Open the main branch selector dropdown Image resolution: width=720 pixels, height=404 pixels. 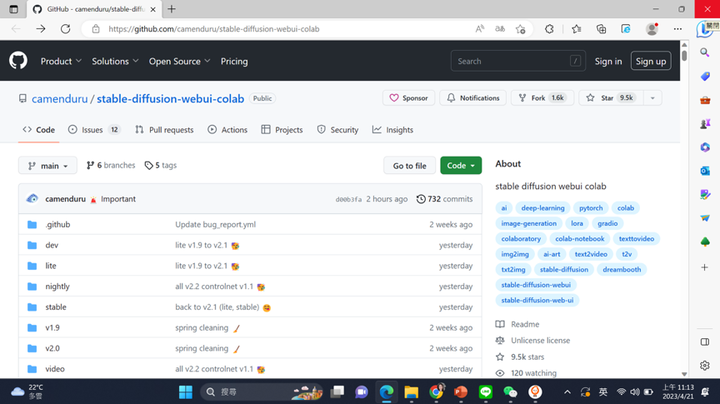(48, 166)
